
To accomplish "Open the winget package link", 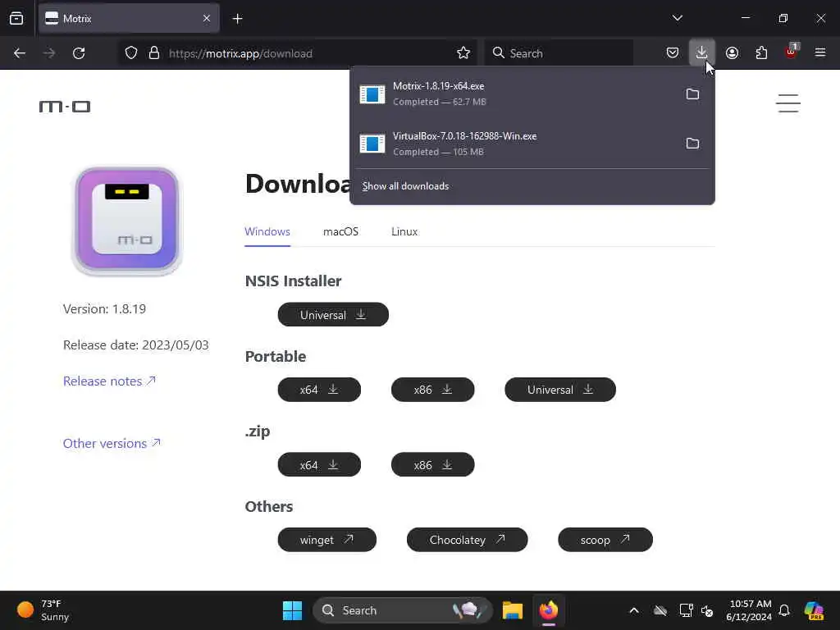I will click(326, 540).
